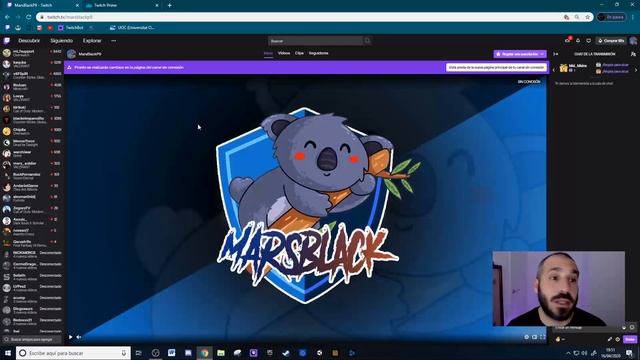Open followed channel BuckFernandez
Image resolution: width=640 pixels, height=360 pixels.
pos(32,176)
